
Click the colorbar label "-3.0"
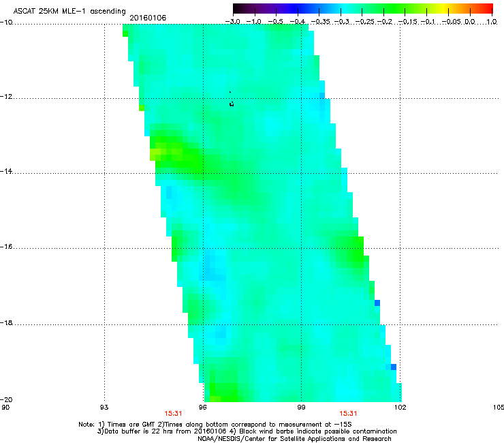(x=232, y=22)
